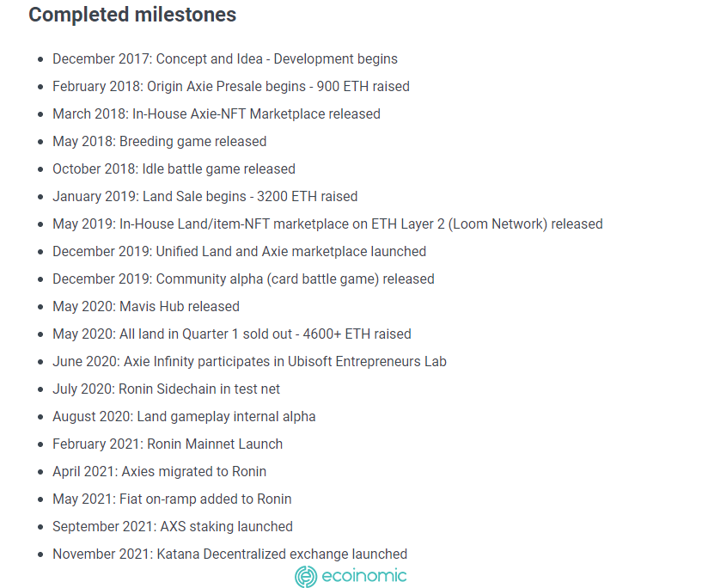This screenshot has width=702, height=588.
Task: Click the May 2019 Loom Network milestone
Action: tap(327, 224)
